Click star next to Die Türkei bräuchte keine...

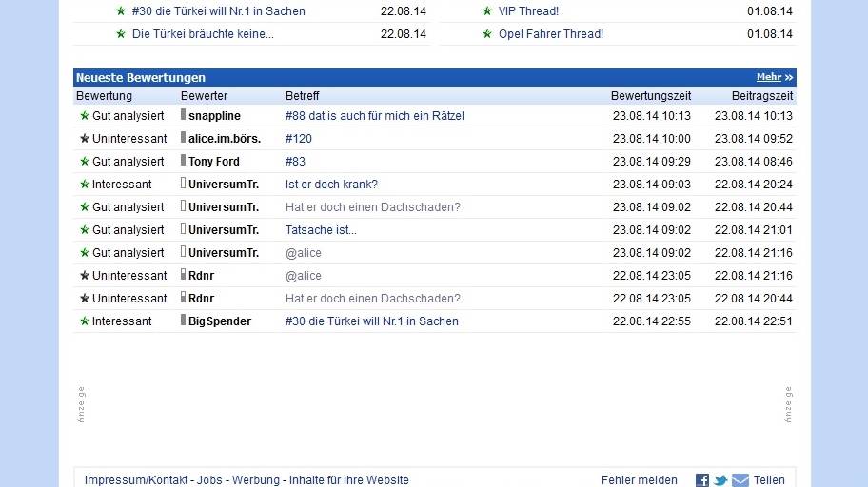121,33
